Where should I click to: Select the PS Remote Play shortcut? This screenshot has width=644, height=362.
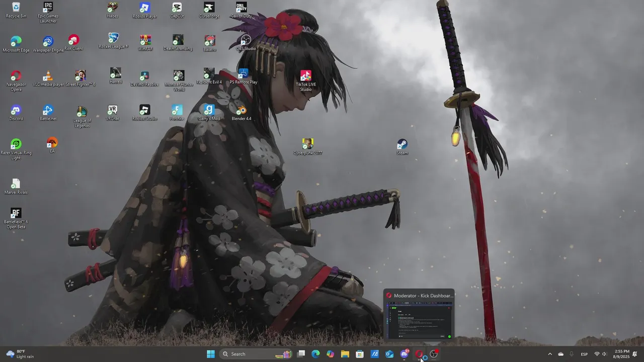244,76
